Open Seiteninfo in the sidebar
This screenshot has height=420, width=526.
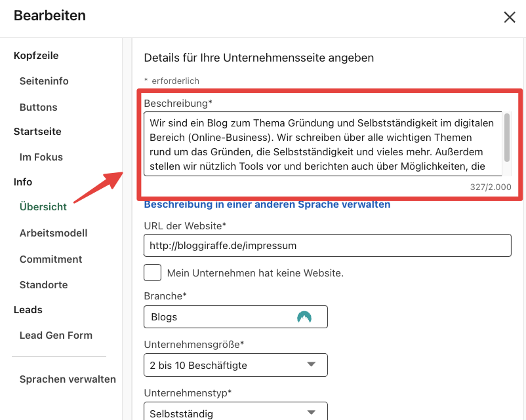44,81
